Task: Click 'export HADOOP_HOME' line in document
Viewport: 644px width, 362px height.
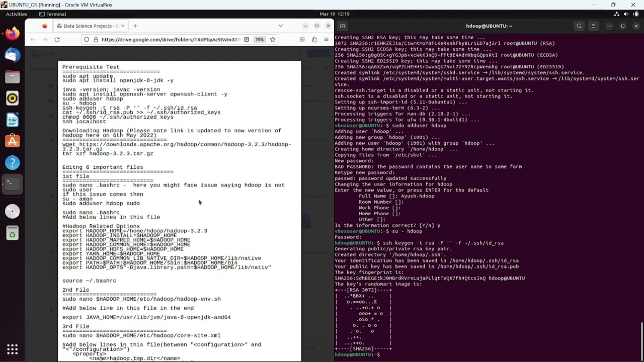Action: (x=135, y=231)
